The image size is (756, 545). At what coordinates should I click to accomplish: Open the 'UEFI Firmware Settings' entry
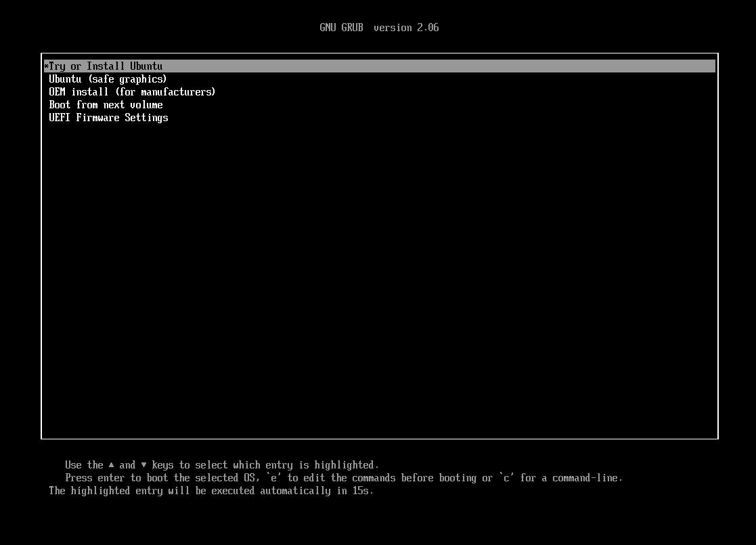108,118
